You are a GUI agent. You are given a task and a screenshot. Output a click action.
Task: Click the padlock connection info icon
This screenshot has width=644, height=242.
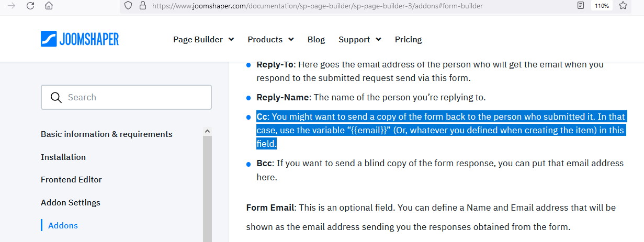click(142, 6)
